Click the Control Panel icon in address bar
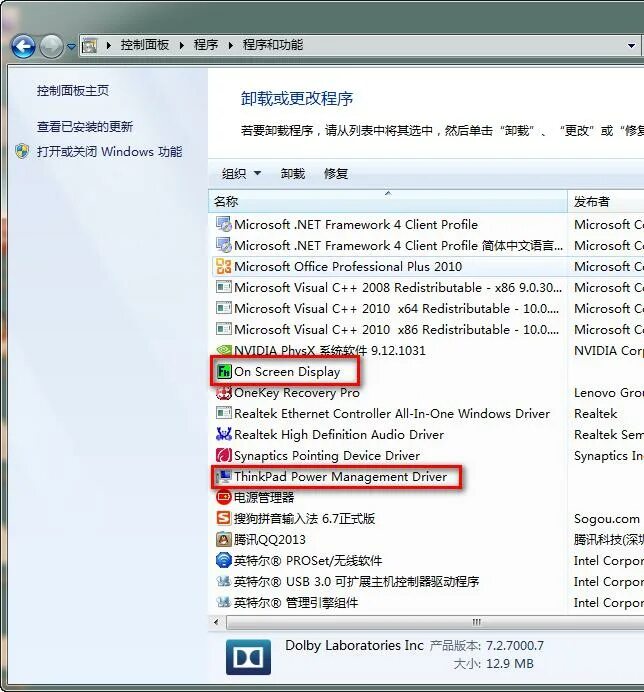The width and height of the screenshot is (644, 692). point(90,45)
